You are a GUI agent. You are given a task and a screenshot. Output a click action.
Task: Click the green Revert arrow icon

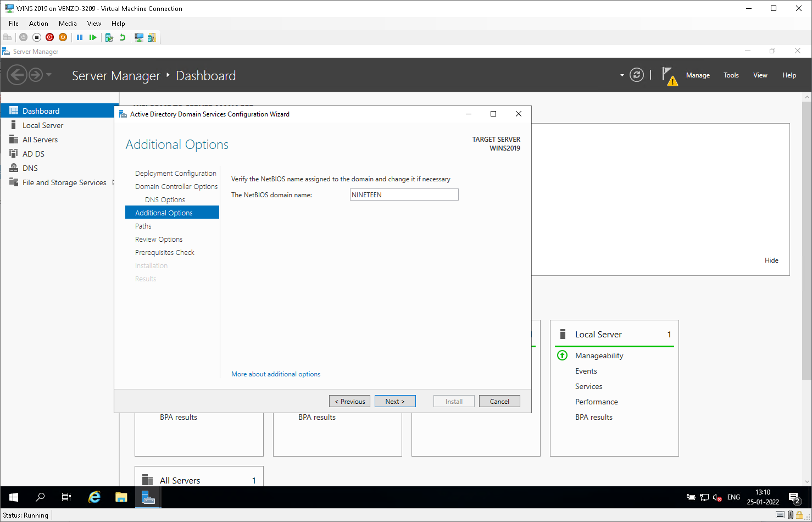coord(123,37)
